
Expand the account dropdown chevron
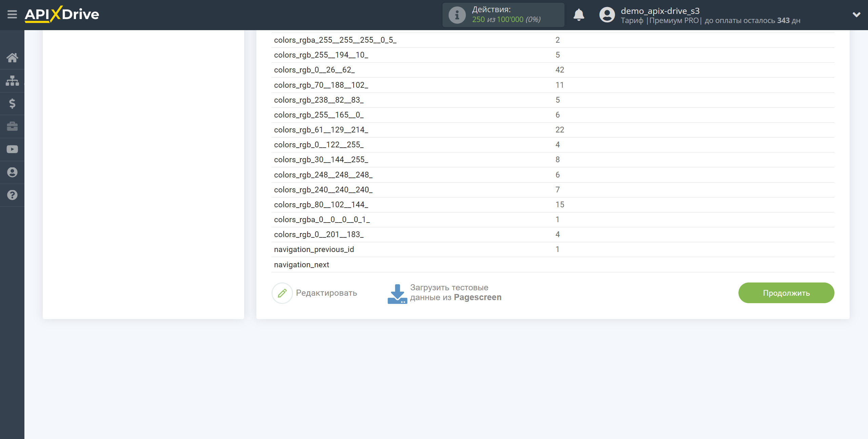(856, 15)
